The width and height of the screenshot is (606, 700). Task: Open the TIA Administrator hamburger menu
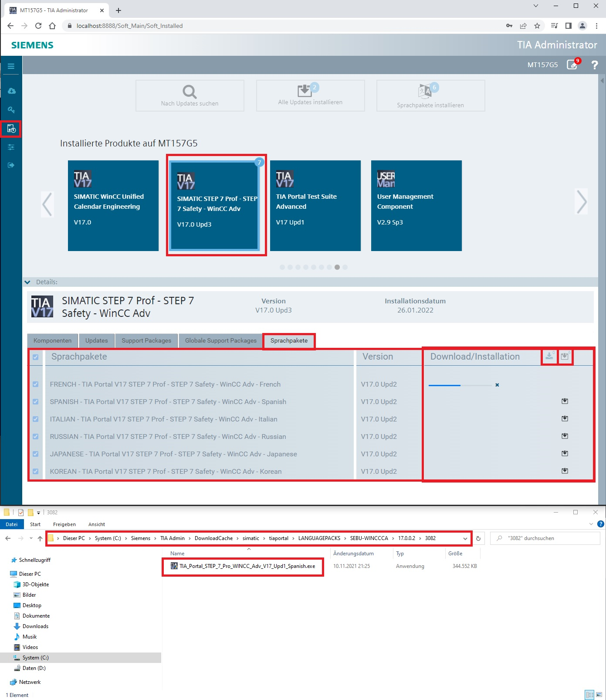[x=11, y=66]
